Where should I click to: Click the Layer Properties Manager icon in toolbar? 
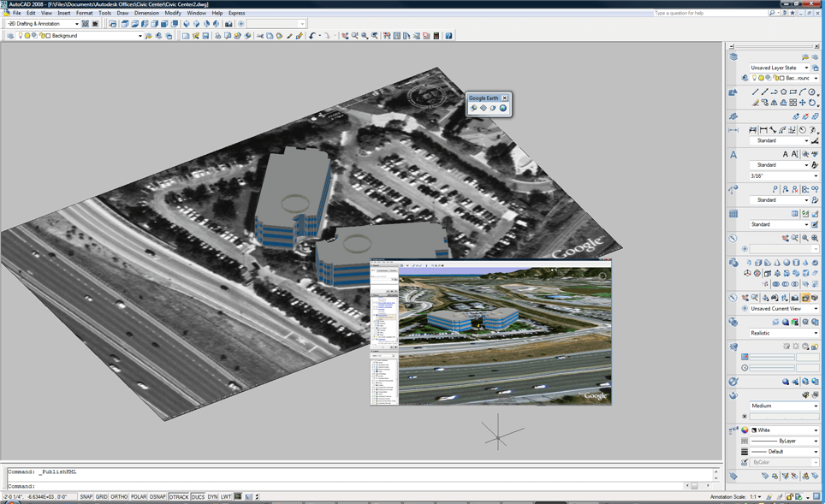(x=10, y=36)
